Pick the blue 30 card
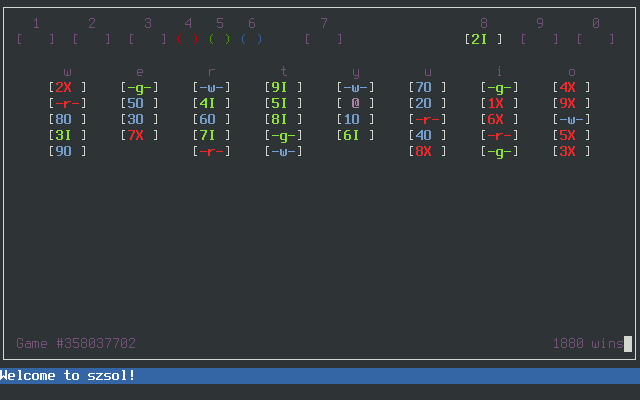This screenshot has height=400, width=640. (x=140, y=119)
